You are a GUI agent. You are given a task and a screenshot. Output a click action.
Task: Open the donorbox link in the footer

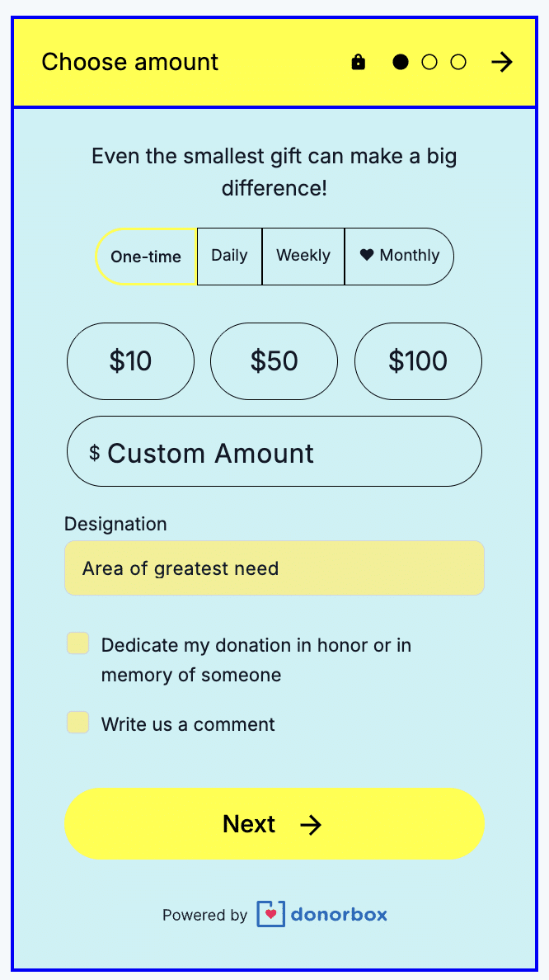(x=339, y=914)
